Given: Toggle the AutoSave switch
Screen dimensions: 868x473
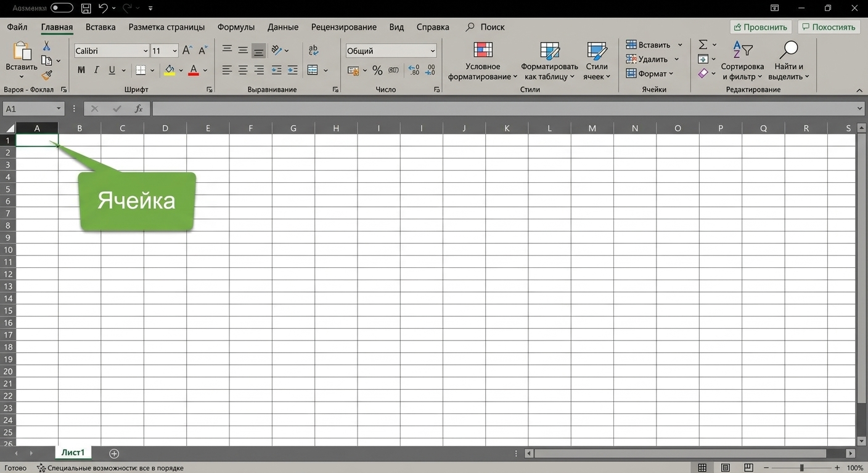Looking at the screenshot, I should [x=62, y=8].
